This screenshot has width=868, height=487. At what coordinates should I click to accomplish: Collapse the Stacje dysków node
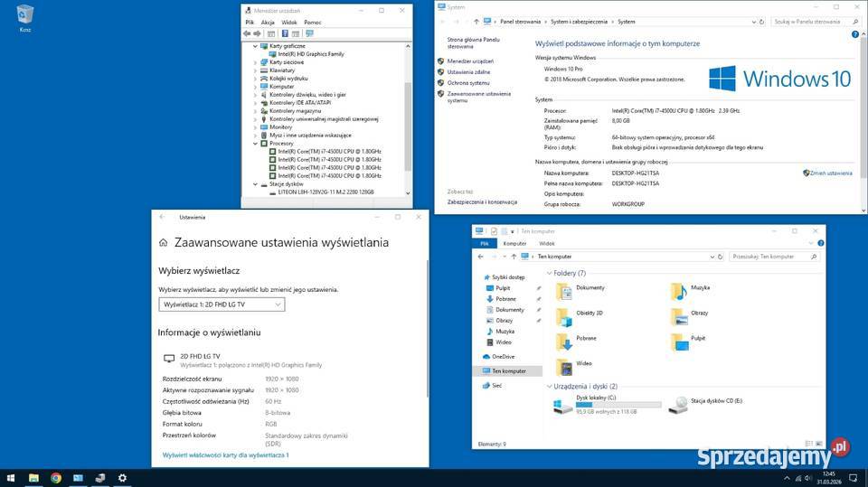255,184
